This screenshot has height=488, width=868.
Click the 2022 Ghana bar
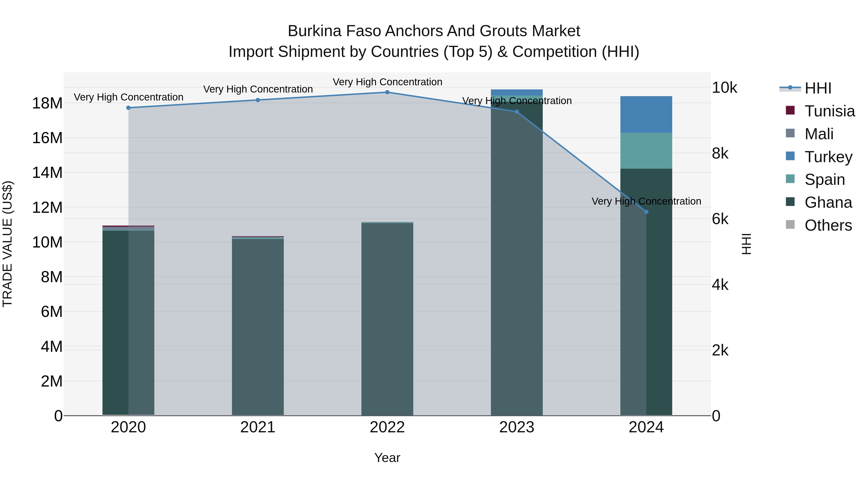[387, 319]
